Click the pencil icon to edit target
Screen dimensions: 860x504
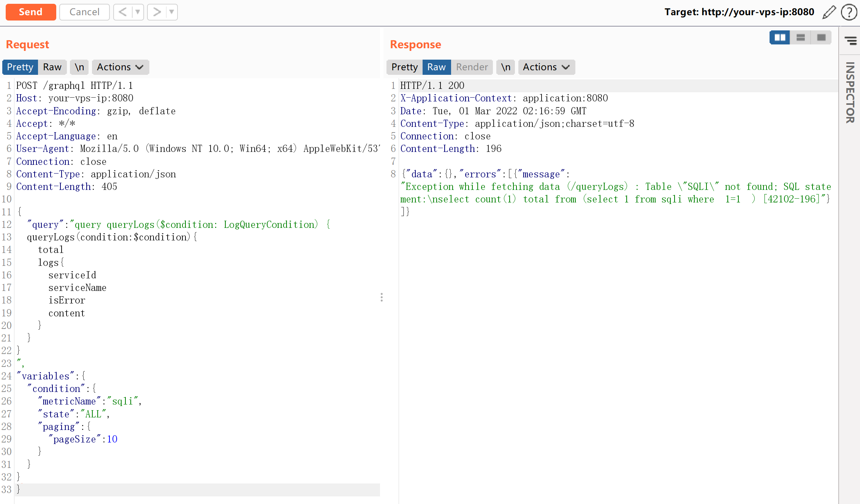[828, 12]
